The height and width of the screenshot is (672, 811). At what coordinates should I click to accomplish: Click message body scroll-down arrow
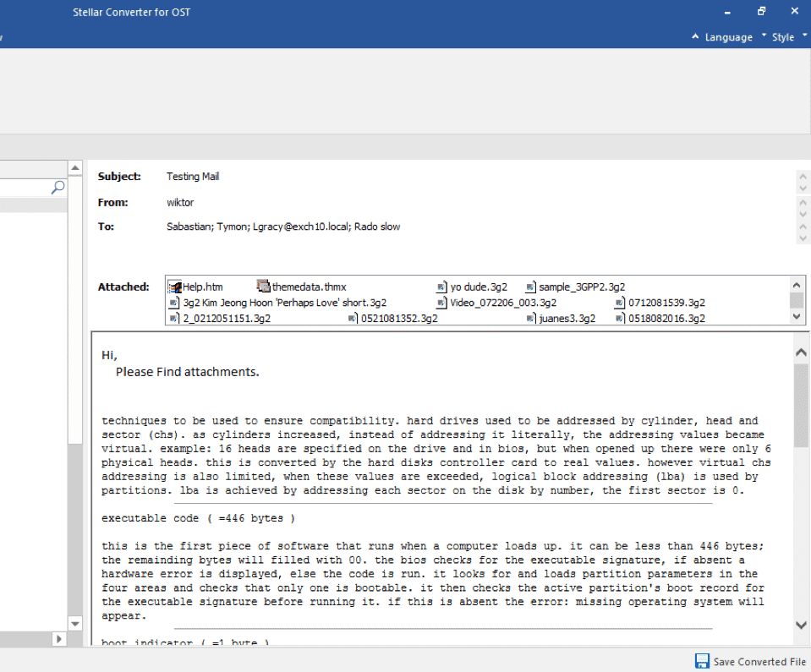tap(801, 625)
